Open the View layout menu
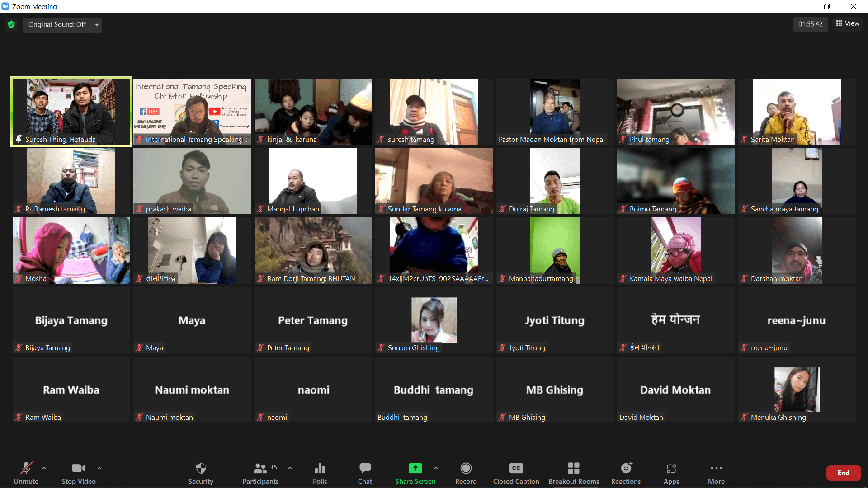Image resolution: width=868 pixels, height=488 pixels. (x=848, y=23)
